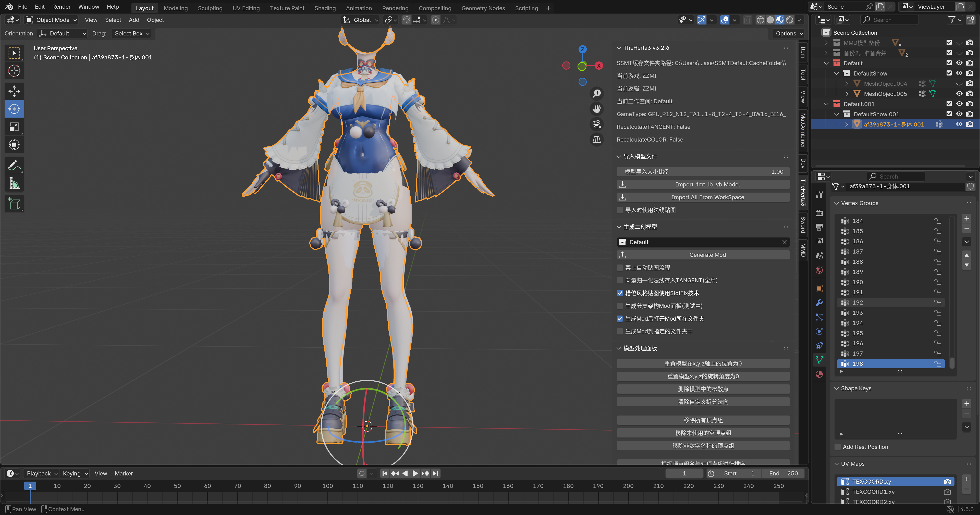Screen dimensions: 980x515
Task: Toggle camera view gizmo button
Action: pyautogui.click(x=596, y=124)
